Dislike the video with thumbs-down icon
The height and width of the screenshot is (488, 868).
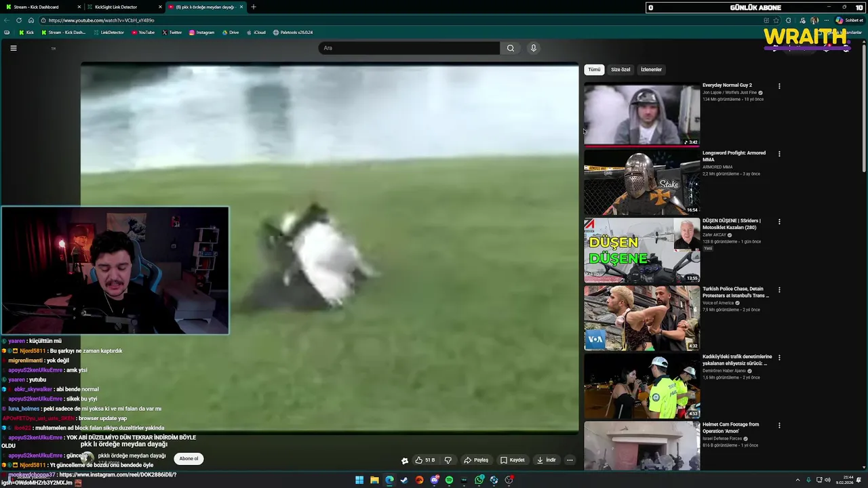[x=448, y=460]
